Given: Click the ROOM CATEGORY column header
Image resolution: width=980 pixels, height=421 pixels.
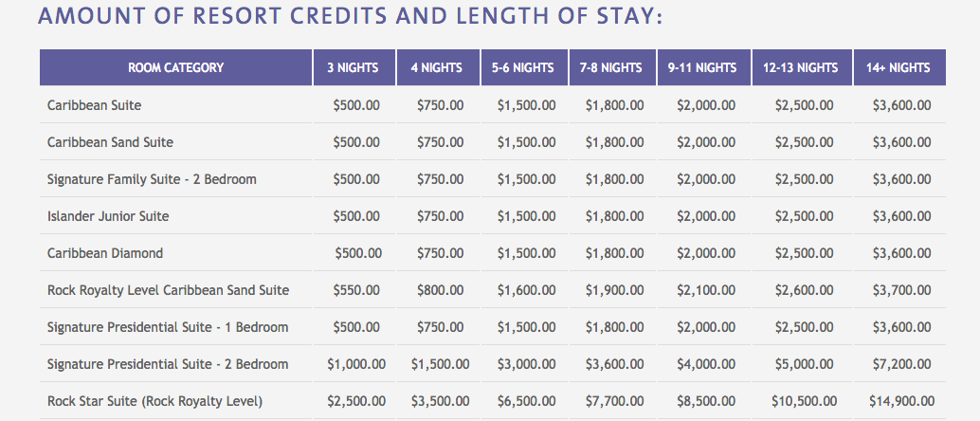Looking at the screenshot, I should [175, 67].
